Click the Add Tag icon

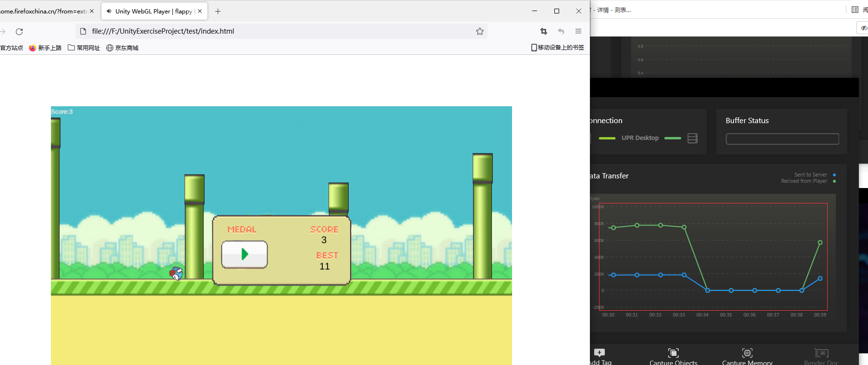pos(599,352)
